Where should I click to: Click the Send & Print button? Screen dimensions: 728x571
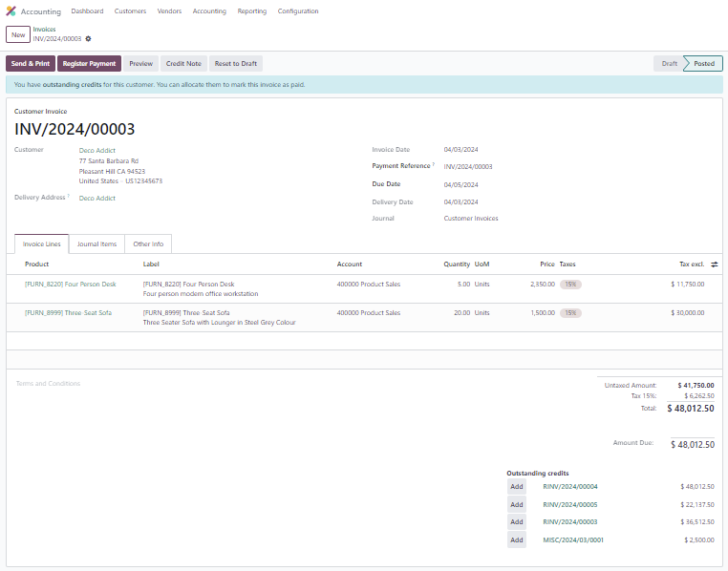pos(31,64)
